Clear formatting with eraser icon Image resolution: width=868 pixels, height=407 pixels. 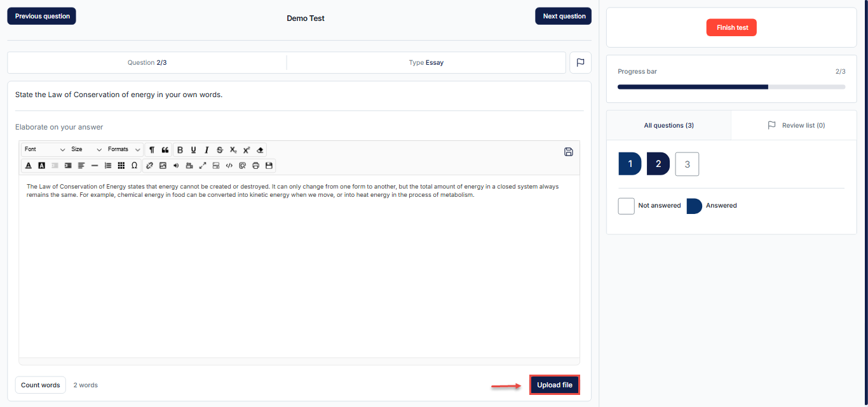[260, 150]
